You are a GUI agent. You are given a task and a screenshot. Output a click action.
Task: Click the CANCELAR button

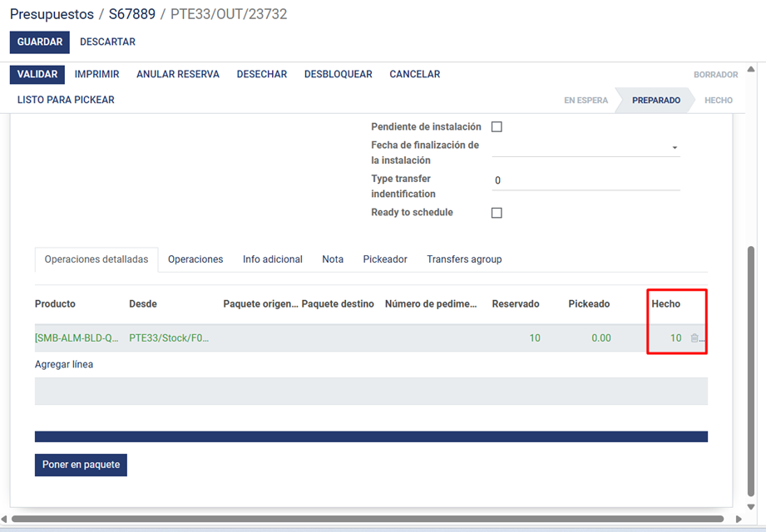pos(415,74)
